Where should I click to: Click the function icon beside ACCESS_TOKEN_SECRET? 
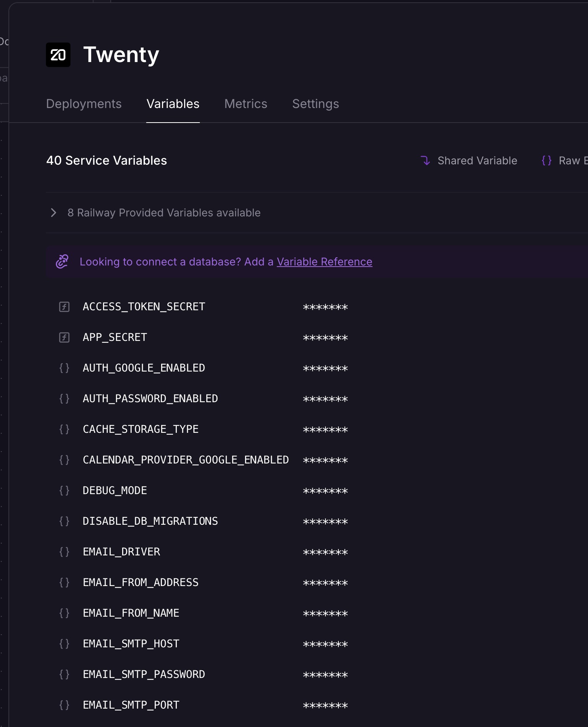click(x=64, y=307)
